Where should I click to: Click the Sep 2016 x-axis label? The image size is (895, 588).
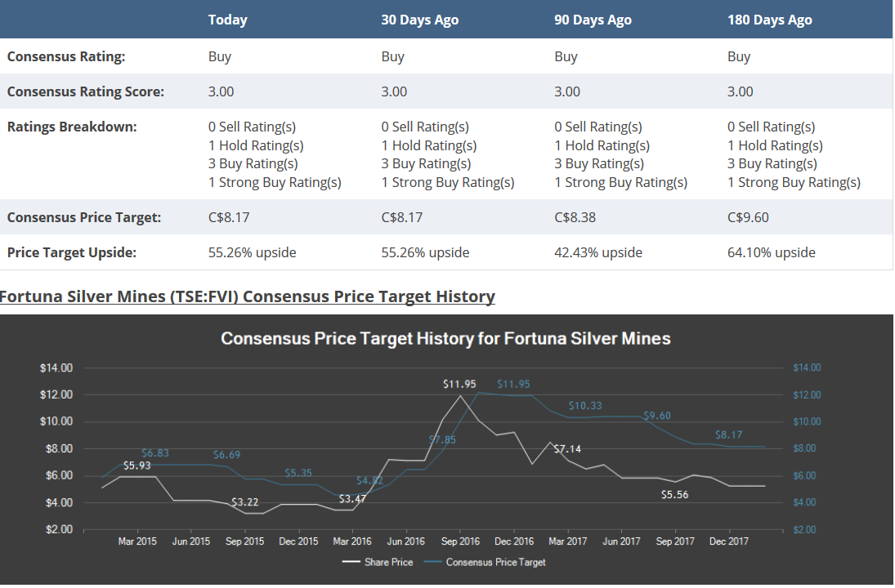point(460,541)
